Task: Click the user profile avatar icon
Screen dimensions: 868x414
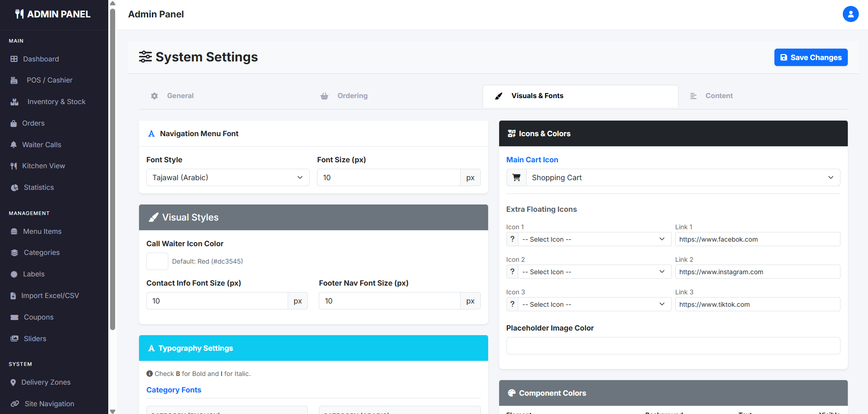Action: [850, 14]
